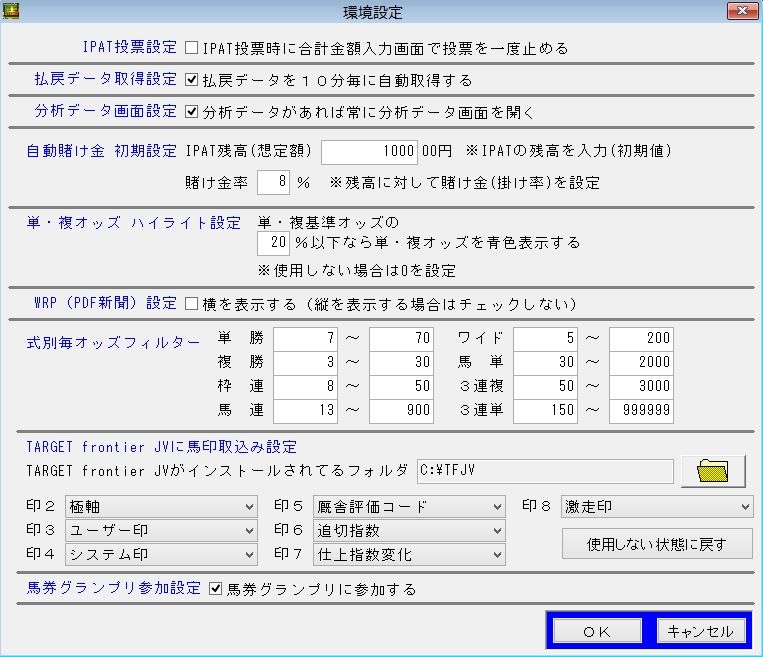Click the 賭け金率 percent field
This screenshot has height=657, width=763.
(273, 182)
